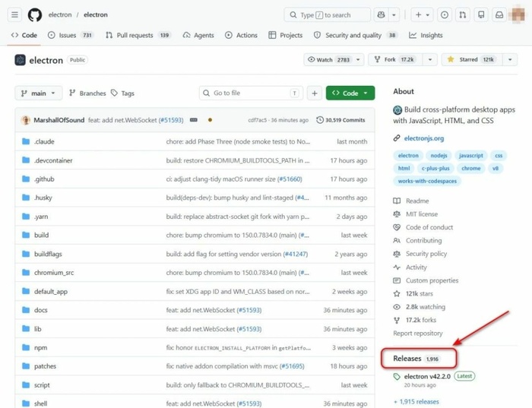The width and height of the screenshot is (532, 408).
Task: Select the works-with-codespaces topic tag
Action: point(427,181)
